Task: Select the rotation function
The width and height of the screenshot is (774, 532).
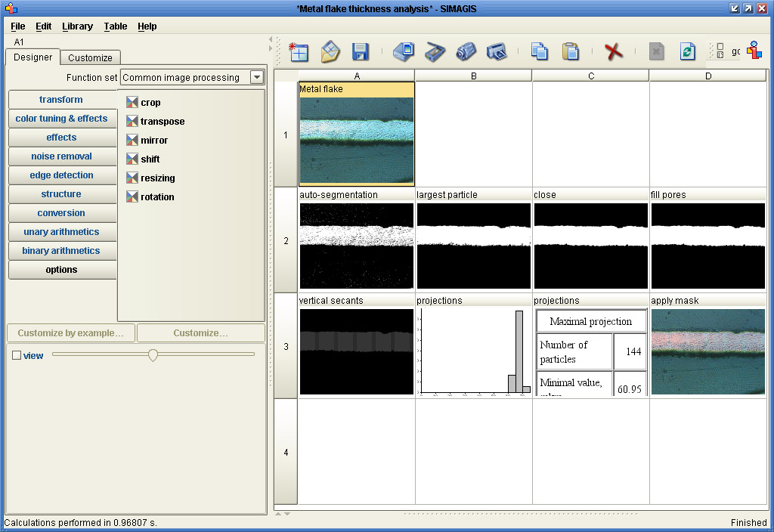Action: tap(156, 197)
